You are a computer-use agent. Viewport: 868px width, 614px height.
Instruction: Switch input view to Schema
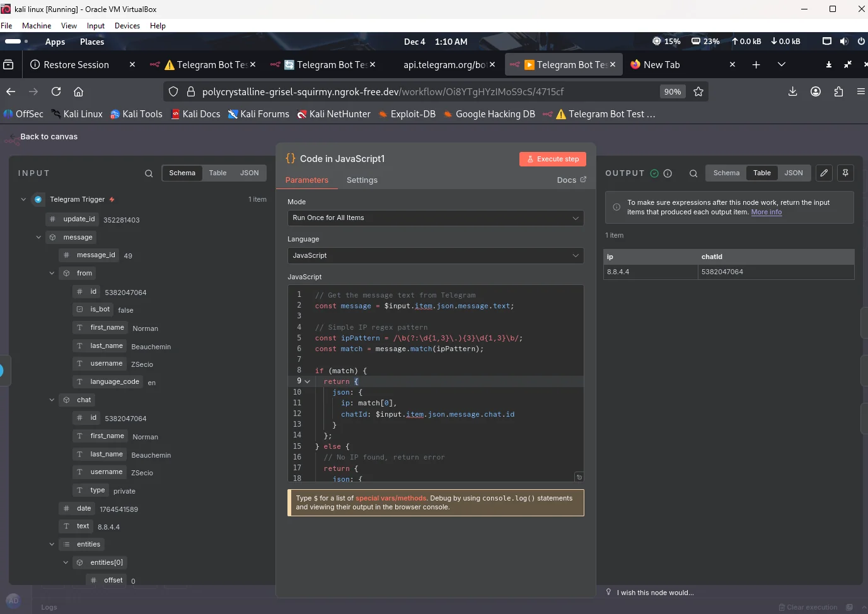[182, 173]
